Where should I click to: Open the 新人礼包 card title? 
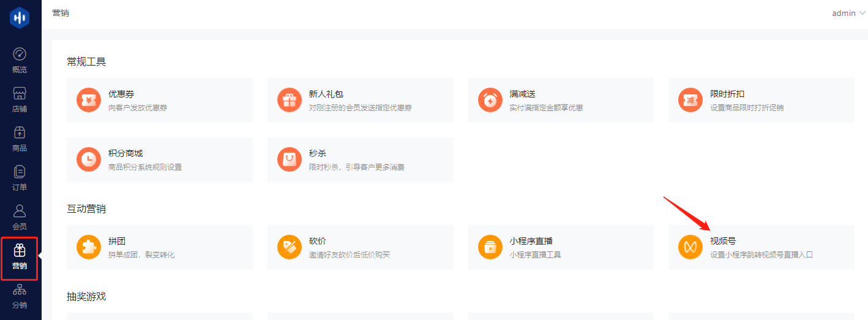point(326,94)
